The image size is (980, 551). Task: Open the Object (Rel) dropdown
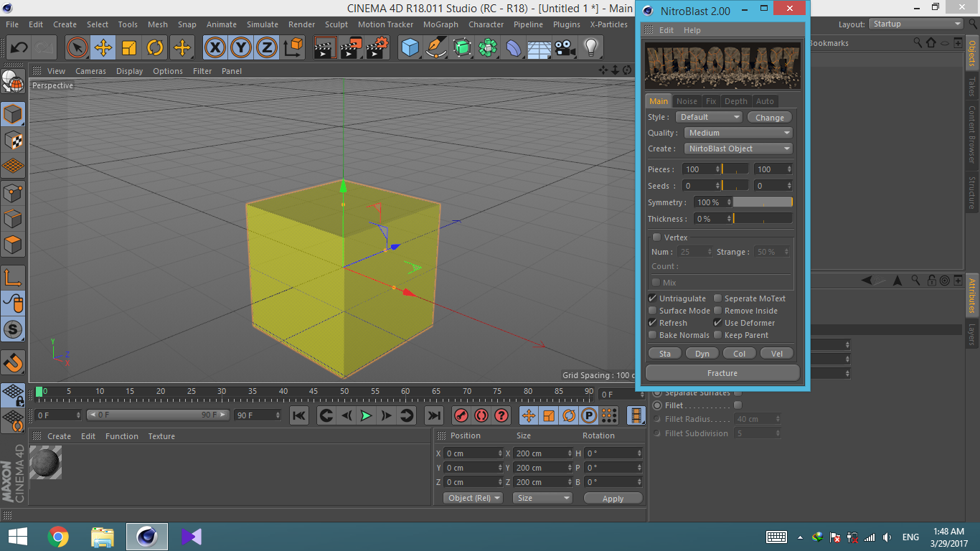[x=473, y=498]
